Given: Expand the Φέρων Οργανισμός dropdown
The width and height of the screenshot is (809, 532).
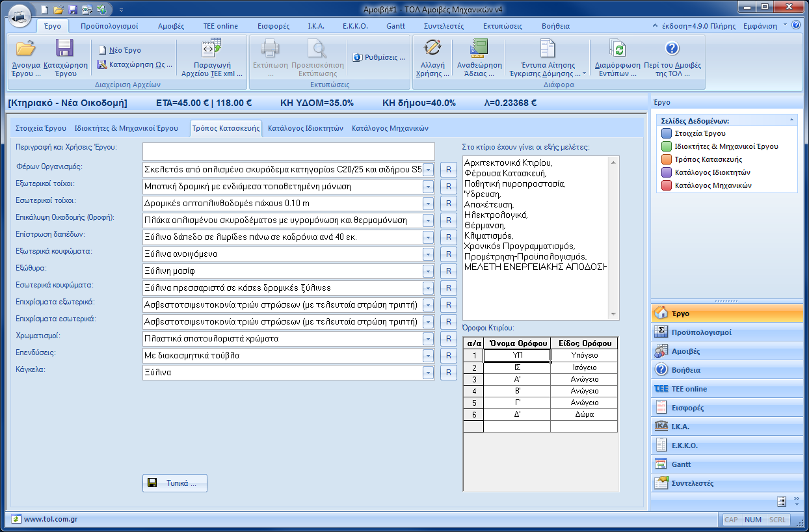Looking at the screenshot, I should pyautogui.click(x=428, y=170).
